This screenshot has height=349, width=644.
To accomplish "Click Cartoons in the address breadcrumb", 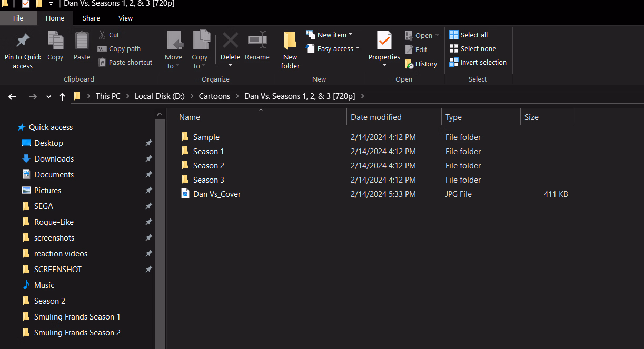I will click(214, 96).
